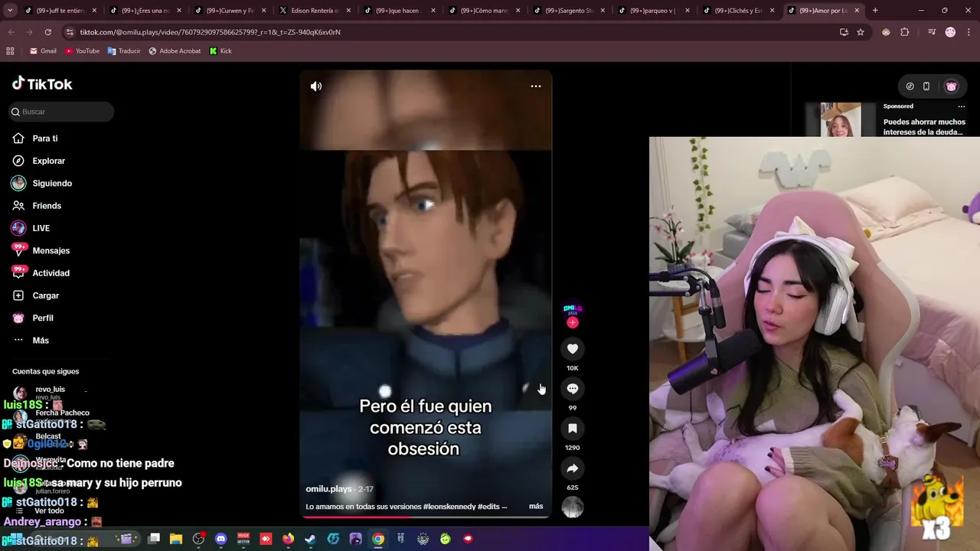This screenshot has width=980, height=551.
Task: Open the spinning sound disc thumbnail
Action: pos(573,507)
